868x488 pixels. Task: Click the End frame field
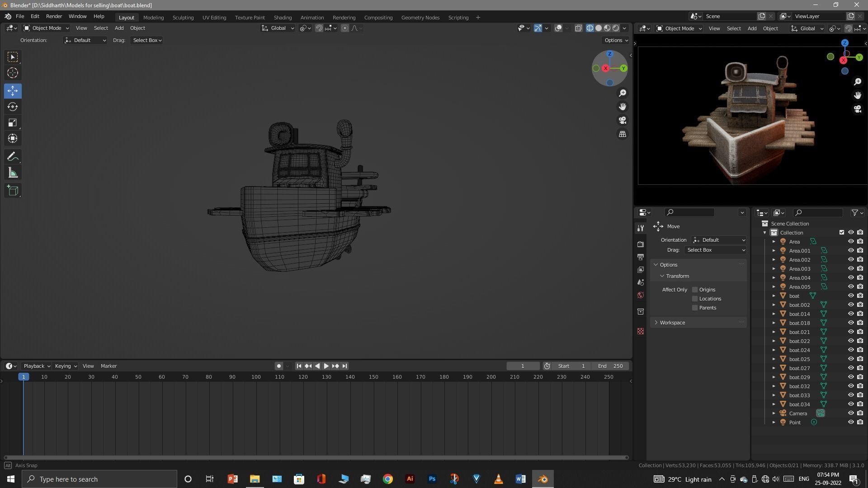610,366
